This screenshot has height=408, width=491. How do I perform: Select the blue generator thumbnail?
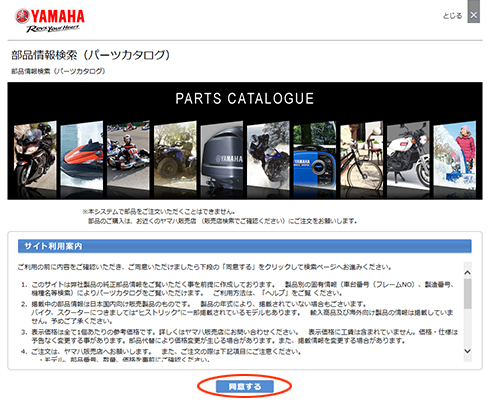pos(315,155)
